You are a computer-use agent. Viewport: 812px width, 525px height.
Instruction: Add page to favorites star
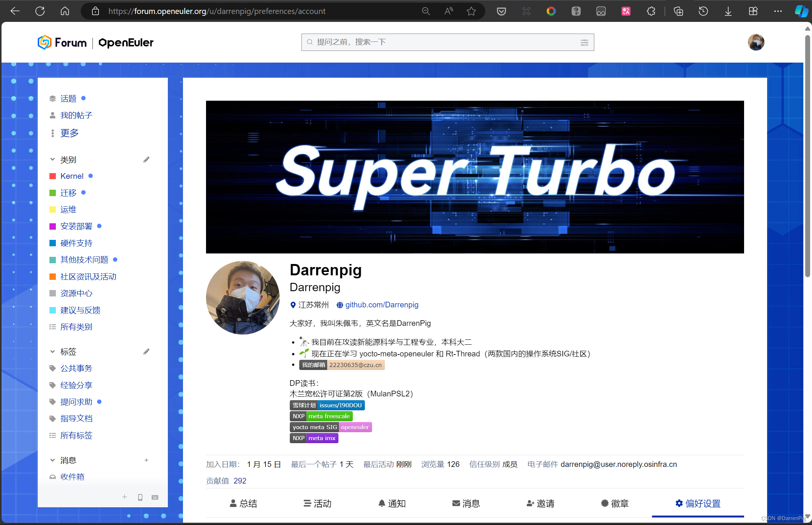471,11
